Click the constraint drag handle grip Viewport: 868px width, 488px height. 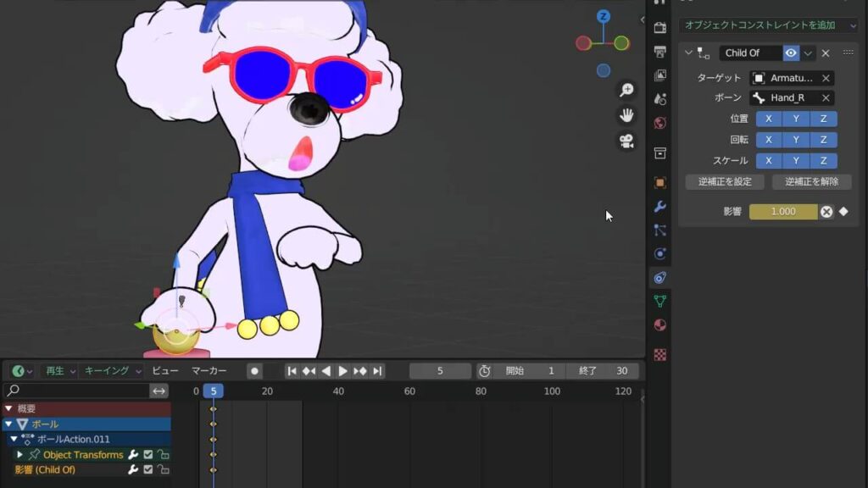pos(848,53)
